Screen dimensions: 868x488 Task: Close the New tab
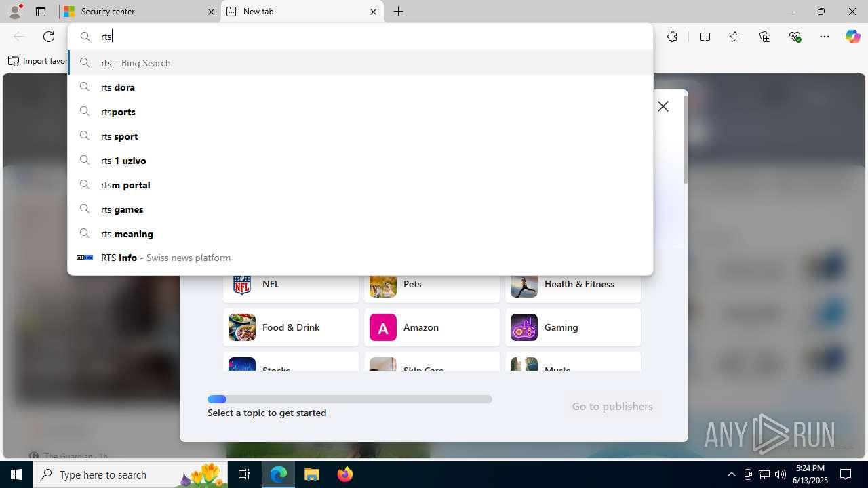tap(373, 12)
